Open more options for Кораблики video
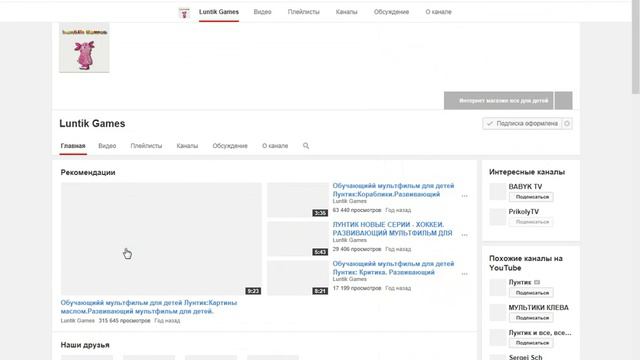Image resolution: width=640 pixels, height=360 pixels. tap(464, 196)
